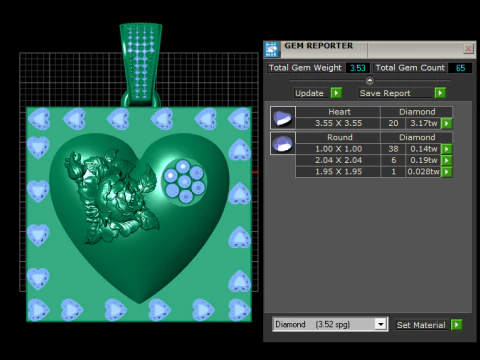Screen dimensions: 480x360
Task: Click the green arrow on the 0.14tw row
Action: (447, 149)
